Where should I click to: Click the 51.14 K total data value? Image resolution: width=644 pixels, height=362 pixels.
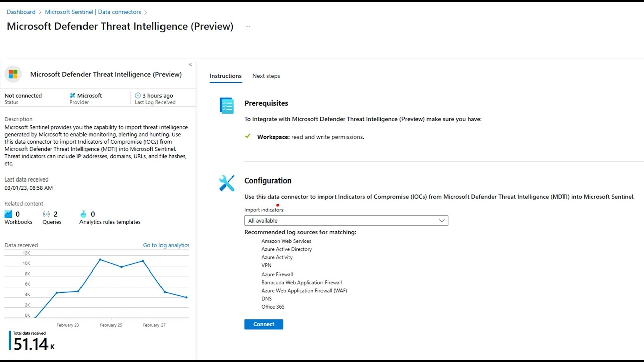pos(34,344)
